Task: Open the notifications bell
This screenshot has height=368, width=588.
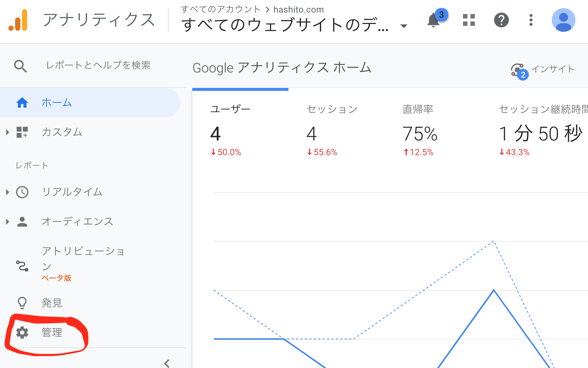Action: [x=433, y=20]
